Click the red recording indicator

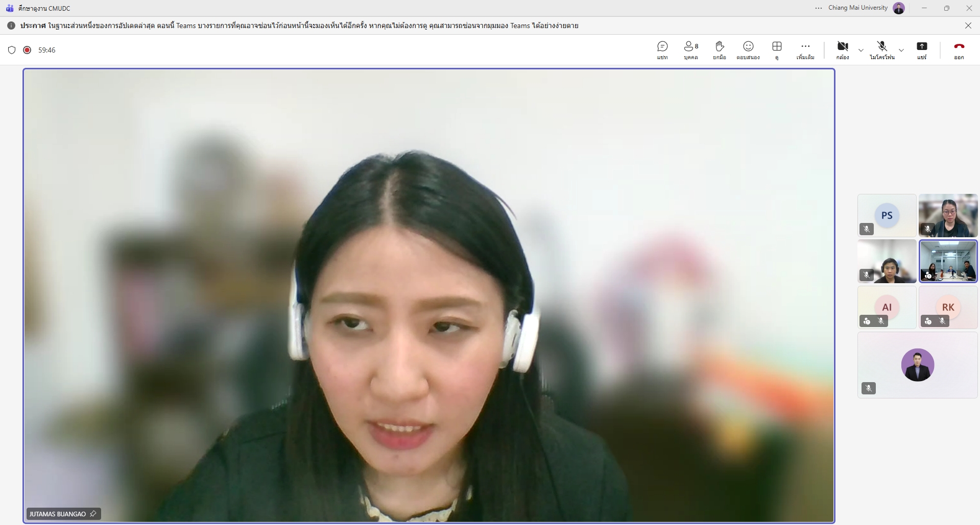27,50
